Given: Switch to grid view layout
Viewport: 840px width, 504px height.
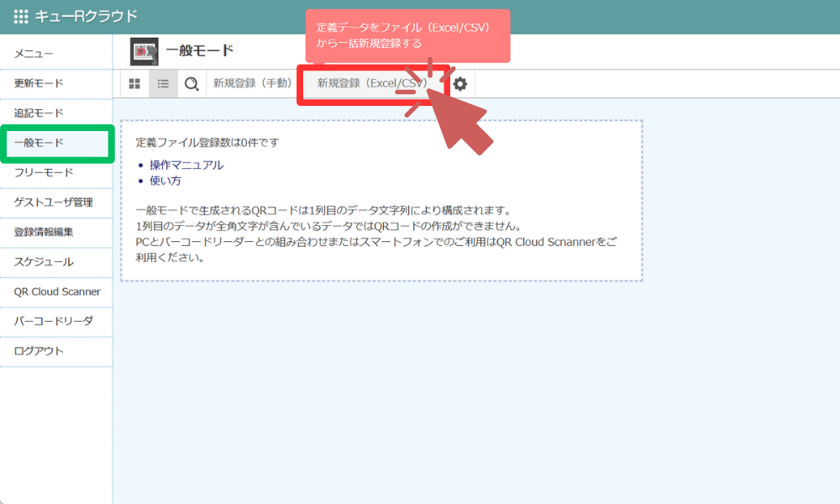Looking at the screenshot, I should (x=134, y=83).
